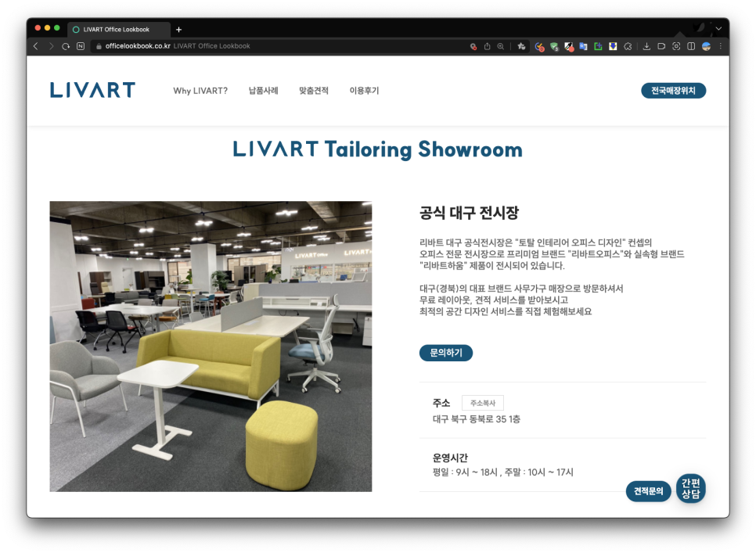Click the site lock icon in address bar
Viewport: 756px width, 553px height.
pos(99,46)
